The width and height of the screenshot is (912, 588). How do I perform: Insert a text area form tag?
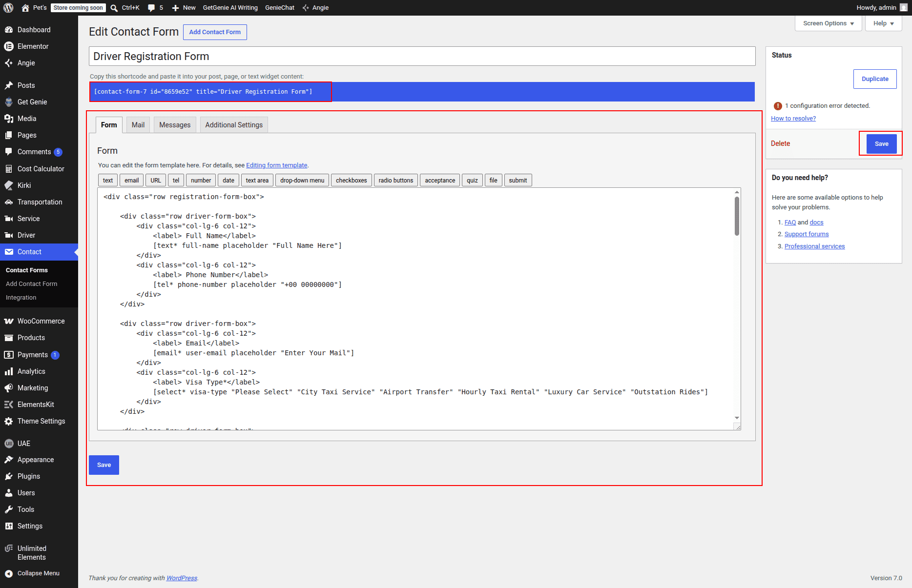257,181
